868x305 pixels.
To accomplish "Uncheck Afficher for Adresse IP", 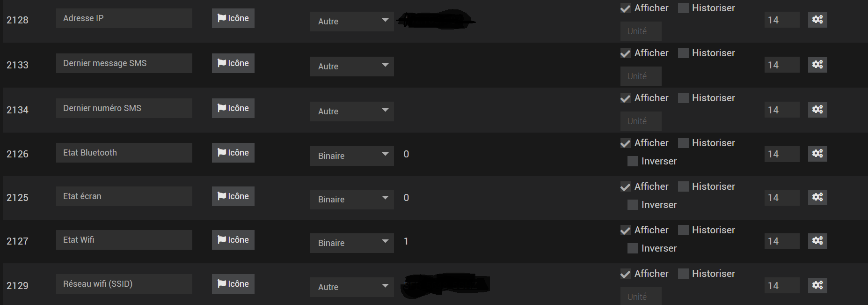I will (x=625, y=8).
